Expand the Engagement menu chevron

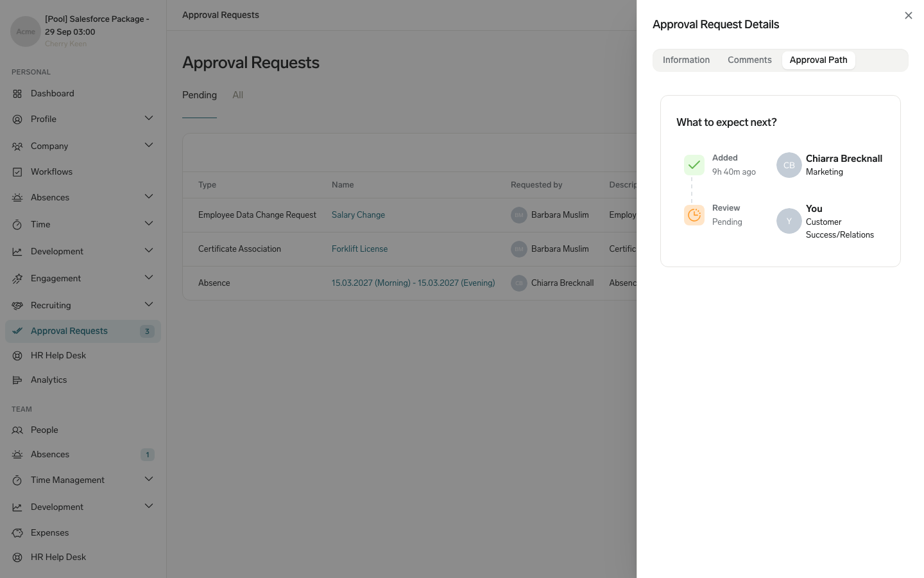pos(149,277)
